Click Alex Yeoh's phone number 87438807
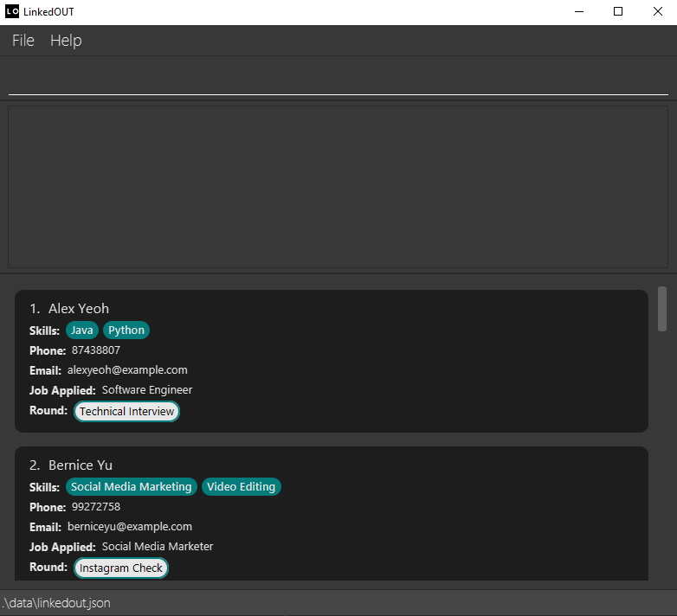This screenshot has height=616, width=677. [96, 350]
